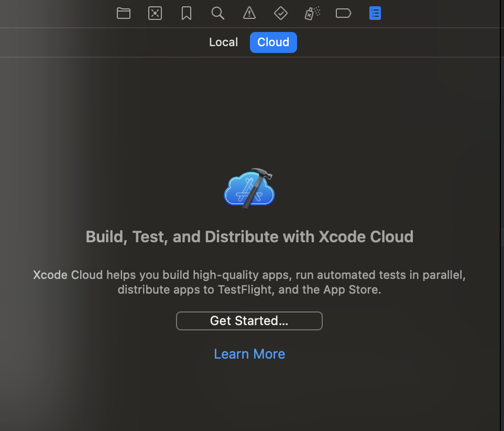Image resolution: width=504 pixels, height=431 pixels.
Task: Show the Issue navigator warning icon
Action: coord(249,14)
